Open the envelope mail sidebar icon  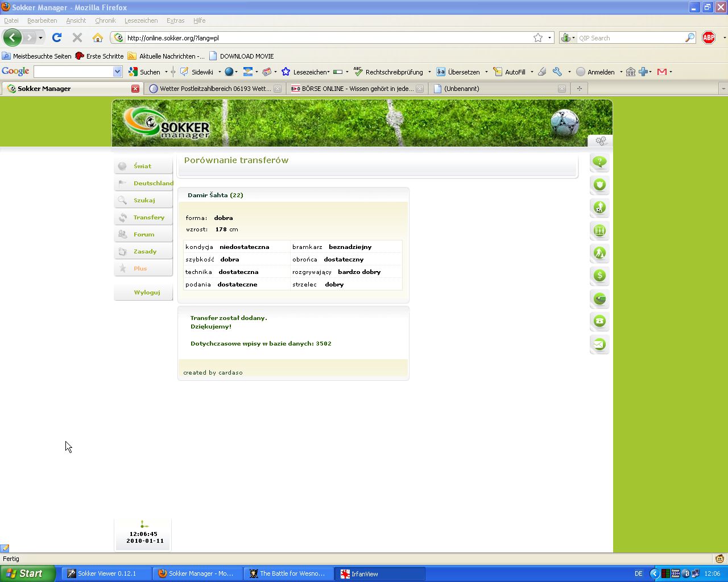(x=599, y=344)
